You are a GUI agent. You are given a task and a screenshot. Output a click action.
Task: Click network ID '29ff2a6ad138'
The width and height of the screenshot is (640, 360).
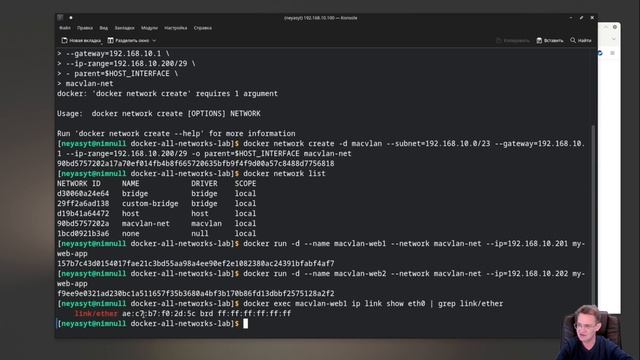click(x=83, y=204)
